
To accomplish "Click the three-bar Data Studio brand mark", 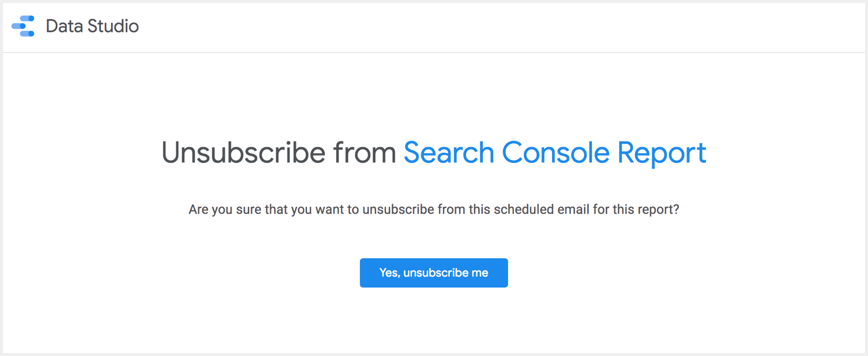I will tap(23, 26).
